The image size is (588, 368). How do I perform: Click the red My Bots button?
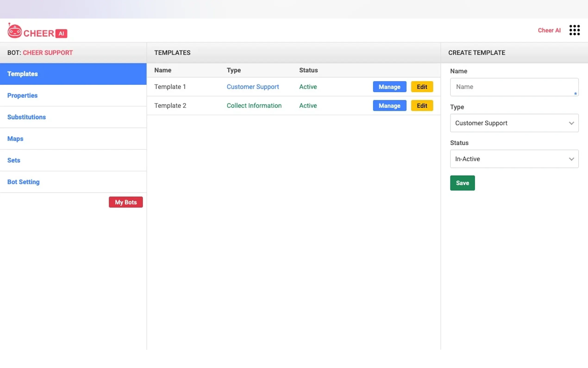pos(126,202)
